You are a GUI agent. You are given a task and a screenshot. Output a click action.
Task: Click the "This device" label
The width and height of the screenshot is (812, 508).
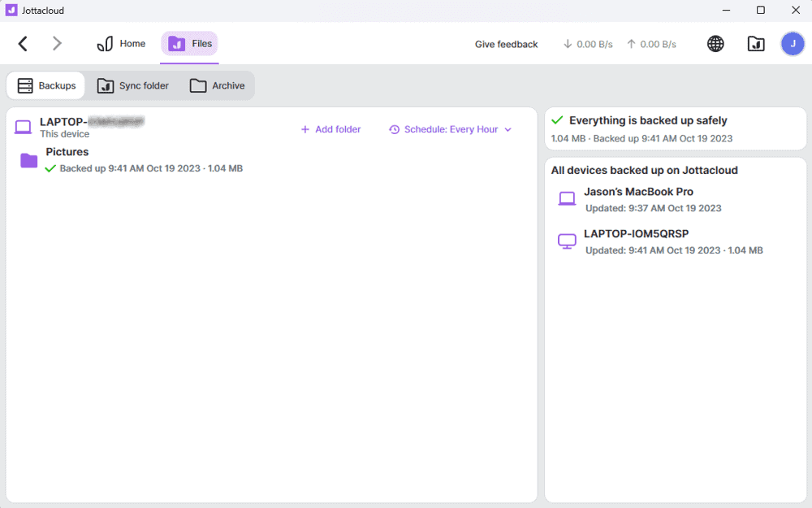pos(65,134)
